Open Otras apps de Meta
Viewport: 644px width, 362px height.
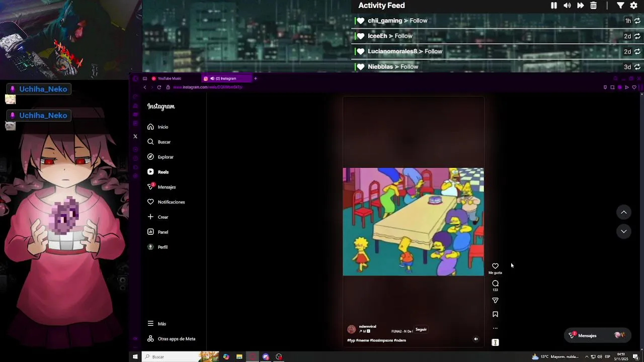[172, 339]
